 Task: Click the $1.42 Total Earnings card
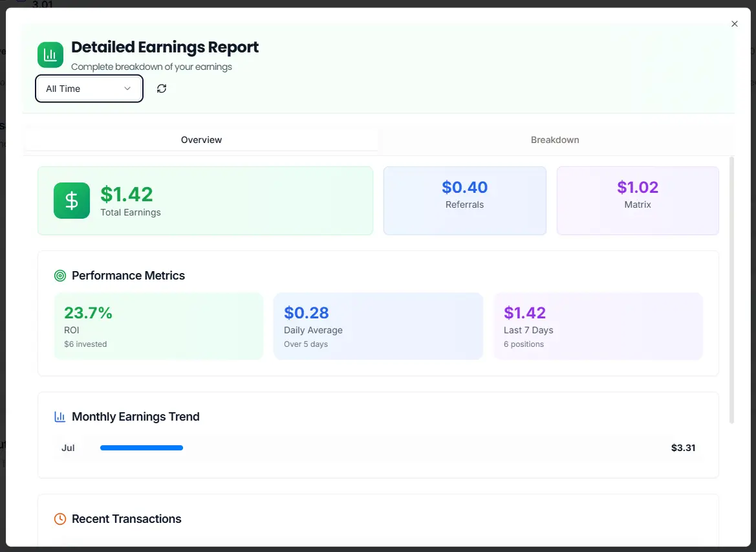[206, 201]
